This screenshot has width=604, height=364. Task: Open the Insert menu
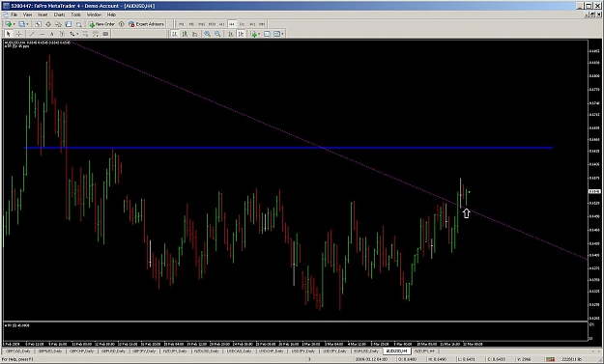pos(43,14)
